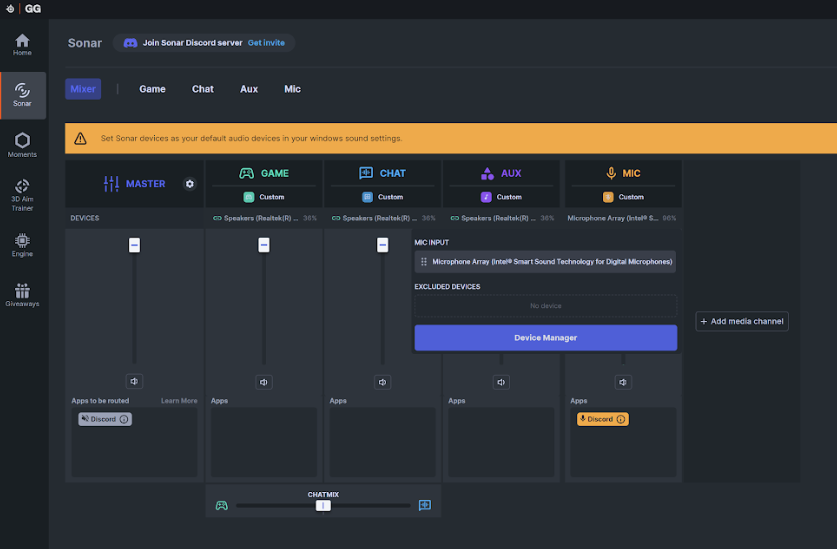Viewport: 837px width, 549px height.
Task: Mute the Mic channel
Action: click(623, 382)
